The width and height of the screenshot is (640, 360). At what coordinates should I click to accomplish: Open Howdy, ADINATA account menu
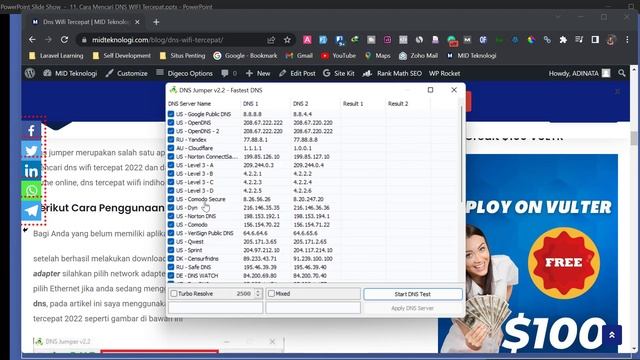tap(579, 73)
